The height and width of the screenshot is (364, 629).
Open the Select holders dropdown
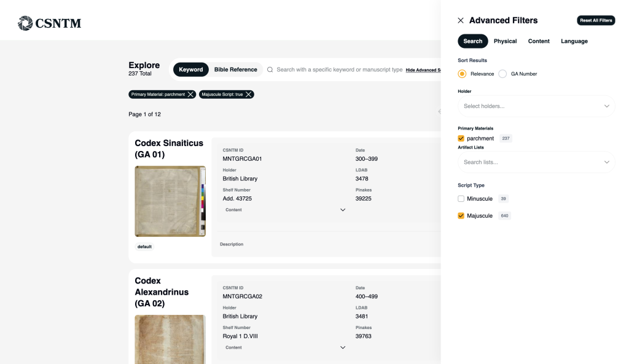coord(536,106)
